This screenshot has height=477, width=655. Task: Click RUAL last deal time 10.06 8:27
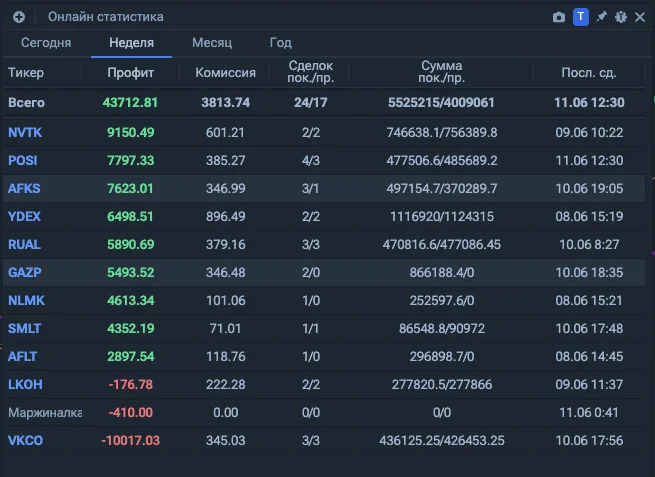coord(589,245)
